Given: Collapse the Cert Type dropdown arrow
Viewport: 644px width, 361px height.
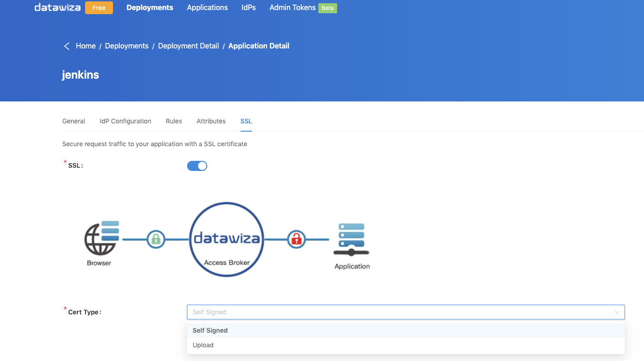Looking at the screenshot, I should 617,313.
